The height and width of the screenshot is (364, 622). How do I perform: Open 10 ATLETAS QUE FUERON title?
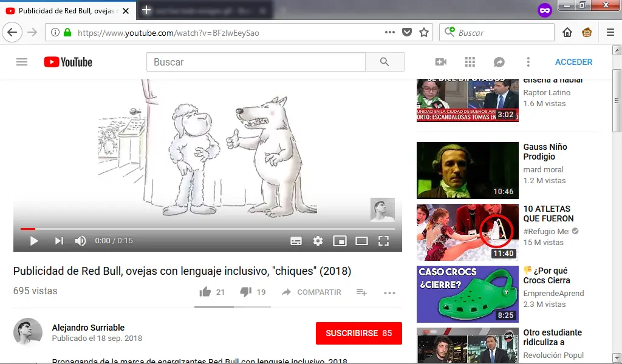pos(549,214)
